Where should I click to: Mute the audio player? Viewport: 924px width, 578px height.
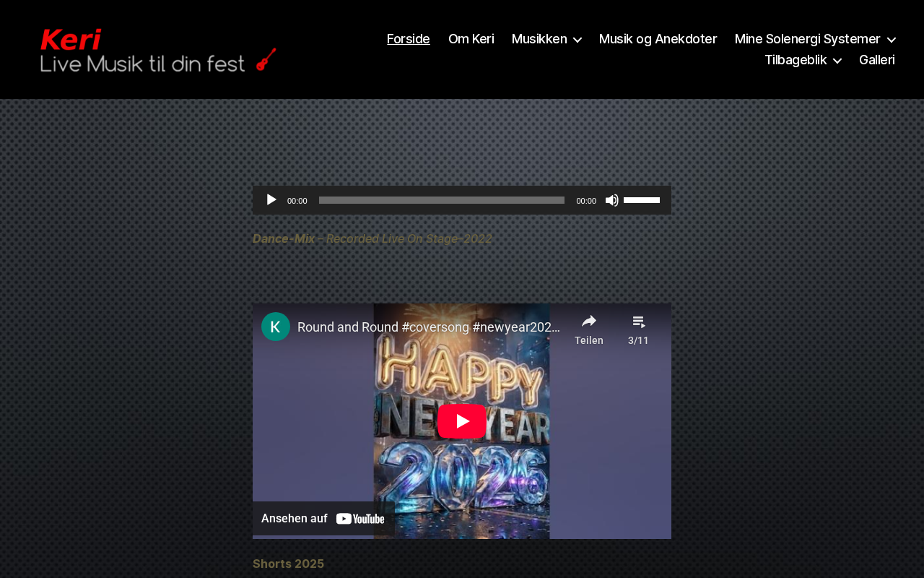click(611, 200)
